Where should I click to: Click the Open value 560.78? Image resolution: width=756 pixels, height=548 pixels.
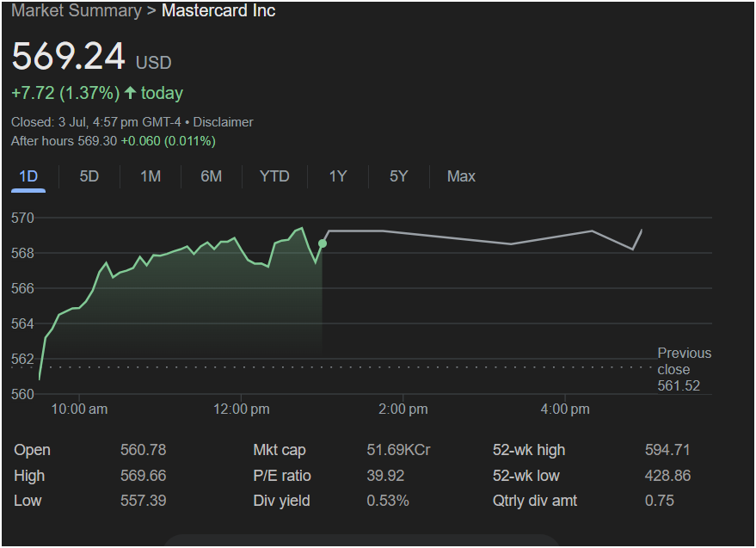(143, 450)
